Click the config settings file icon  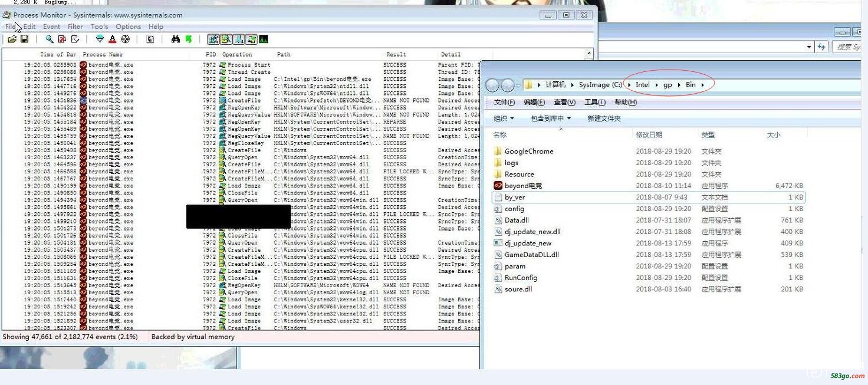[x=498, y=209]
